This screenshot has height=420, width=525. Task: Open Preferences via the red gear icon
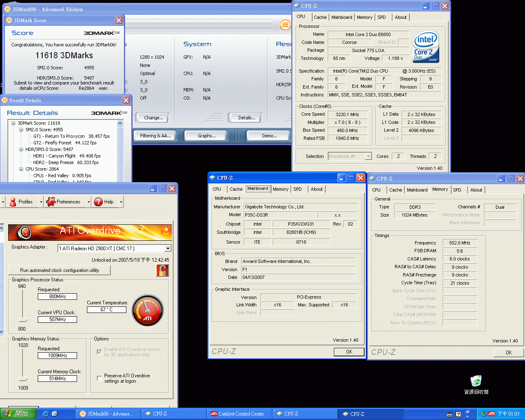[51, 202]
